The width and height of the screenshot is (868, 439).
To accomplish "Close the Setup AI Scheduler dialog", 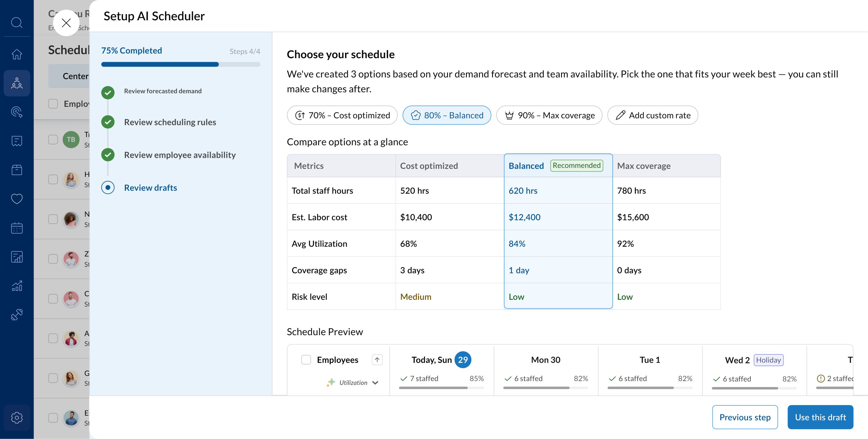I will pos(66,23).
